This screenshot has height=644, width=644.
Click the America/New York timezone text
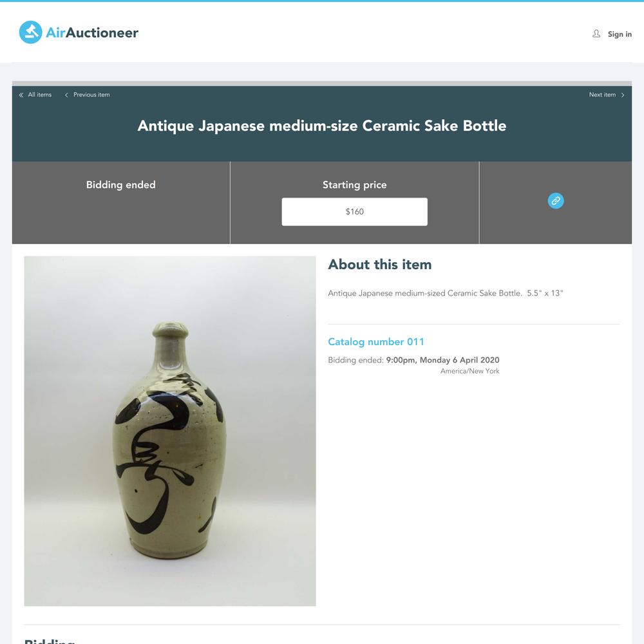click(470, 371)
